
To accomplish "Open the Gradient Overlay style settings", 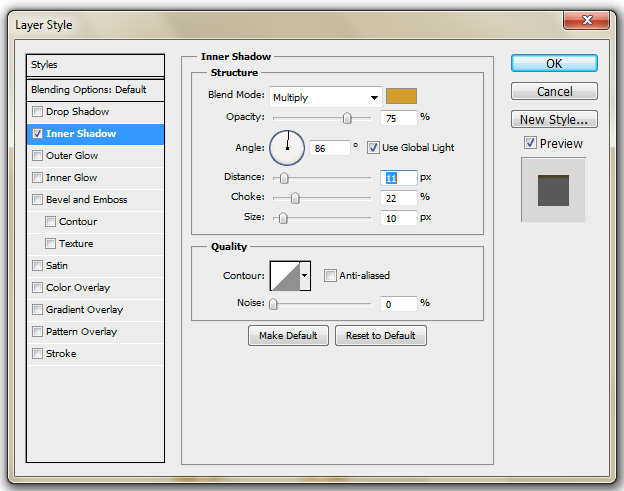I will pos(84,310).
